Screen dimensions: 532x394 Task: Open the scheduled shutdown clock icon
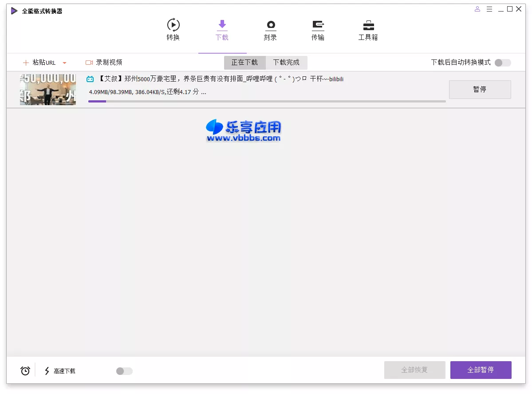click(25, 370)
